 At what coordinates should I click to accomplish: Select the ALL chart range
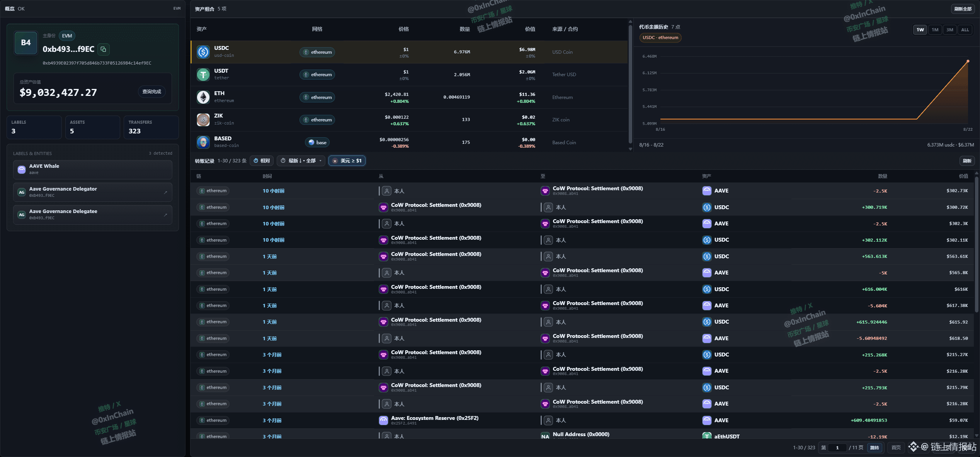[x=965, y=30]
